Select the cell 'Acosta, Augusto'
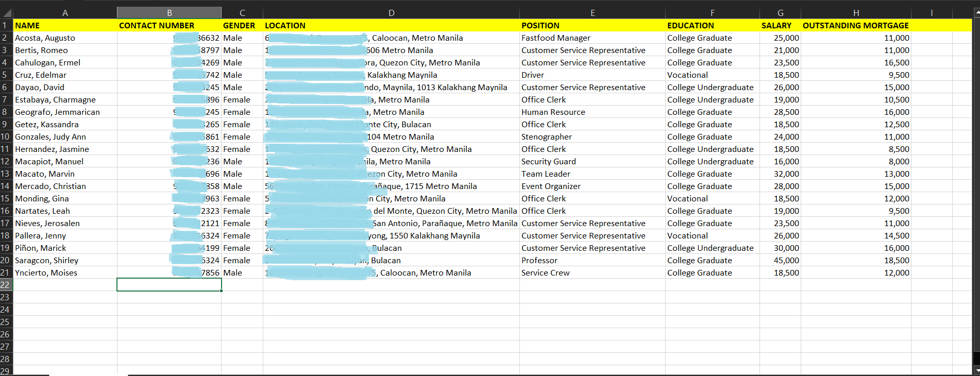The height and width of the screenshot is (376, 980). coord(65,38)
